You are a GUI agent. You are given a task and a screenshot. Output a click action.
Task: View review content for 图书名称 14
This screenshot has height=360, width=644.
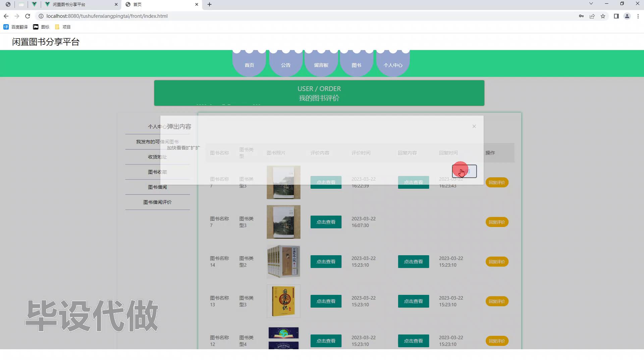click(x=326, y=262)
